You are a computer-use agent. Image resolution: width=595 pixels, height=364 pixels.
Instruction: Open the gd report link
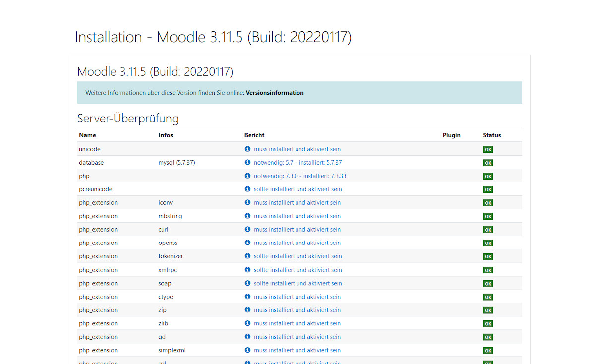click(297, 337)
